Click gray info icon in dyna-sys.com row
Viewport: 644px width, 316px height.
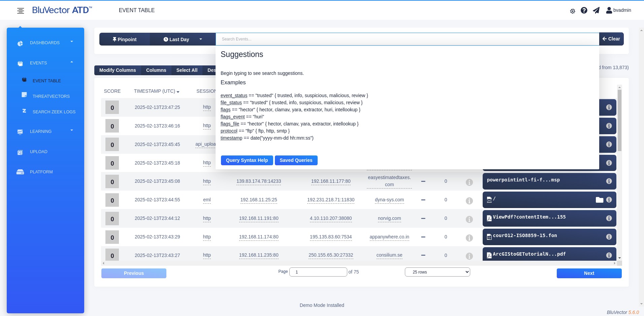click(x=469, y=201)
